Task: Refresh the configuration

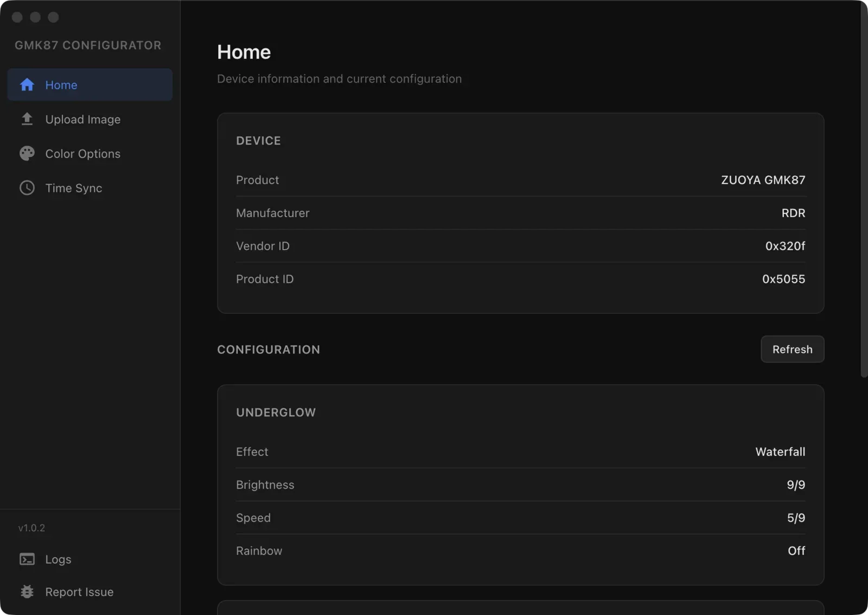Action: 792,349
